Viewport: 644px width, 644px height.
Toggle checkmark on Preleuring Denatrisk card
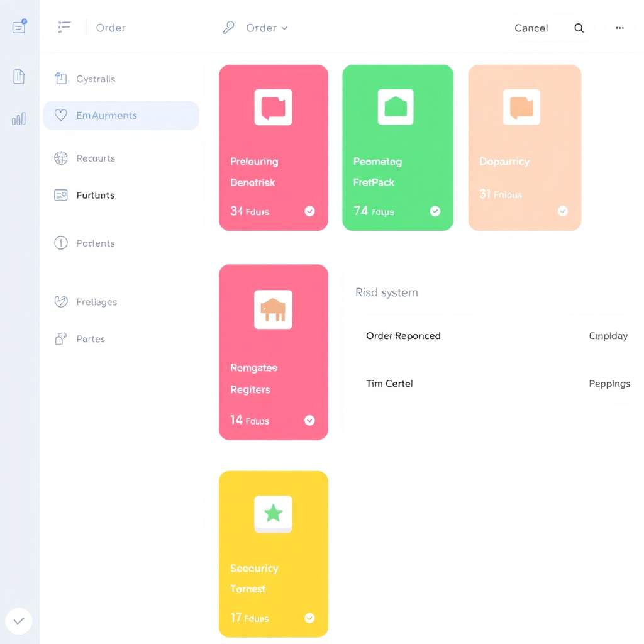pos(309,211)
